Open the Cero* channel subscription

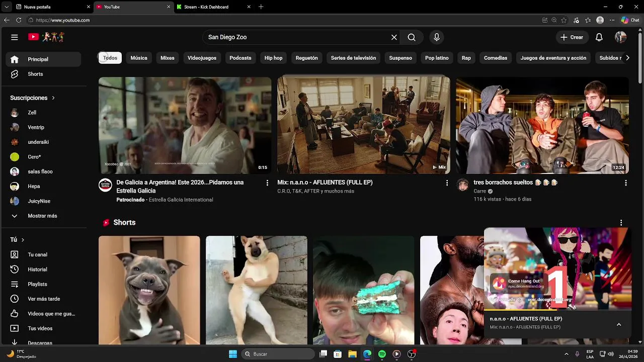[43, 157]
